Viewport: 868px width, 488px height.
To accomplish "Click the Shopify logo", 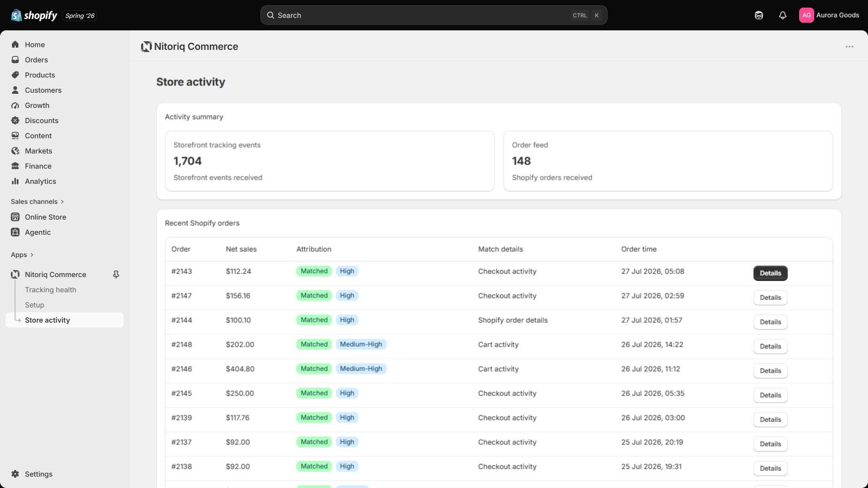I will tap(34, 15).
